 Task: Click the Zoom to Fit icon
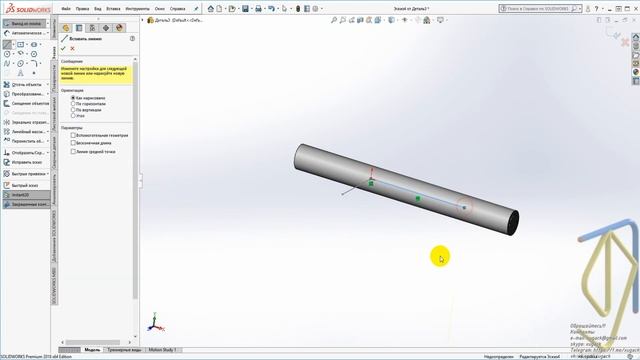pyautogui.click(x=334, y=20)
